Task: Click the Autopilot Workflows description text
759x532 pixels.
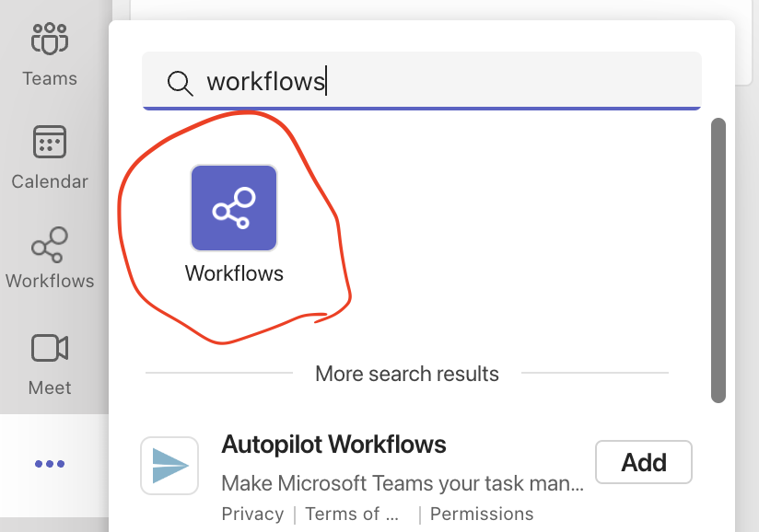Action: (403, 483)
